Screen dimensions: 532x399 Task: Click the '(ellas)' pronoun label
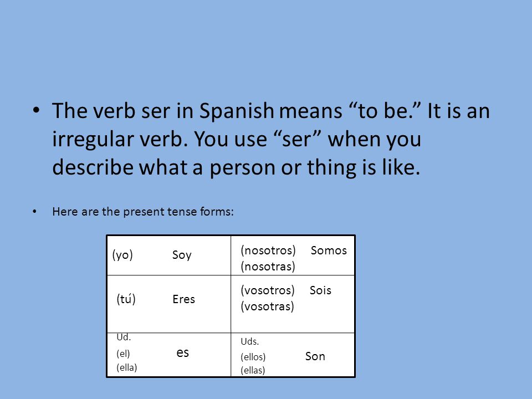click(253, 370)
